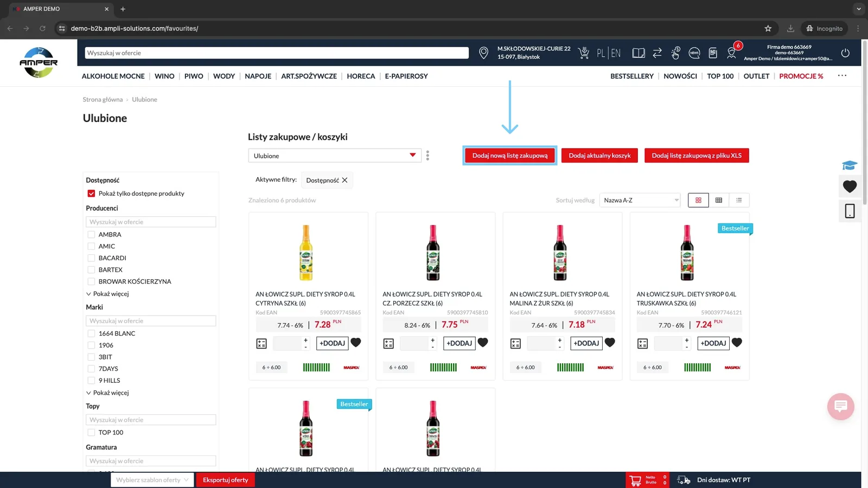
Task: Click the two-arrows exchange icon
Action: 657,53
